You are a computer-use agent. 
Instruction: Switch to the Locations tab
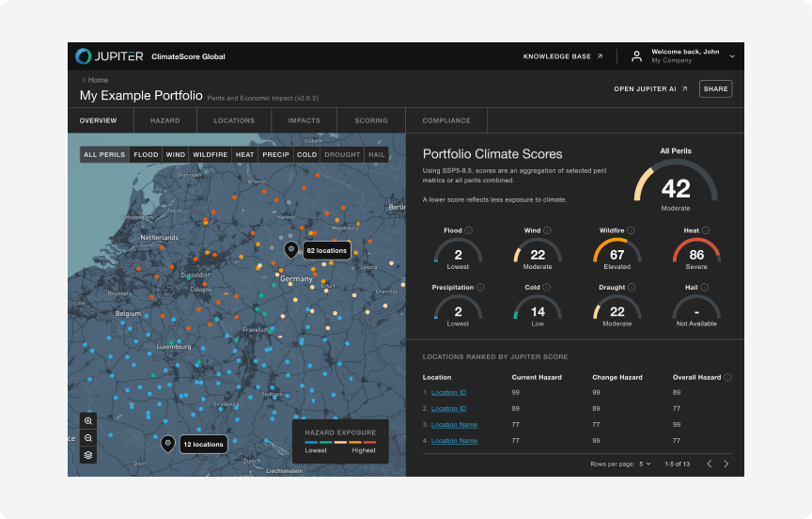[x=234, y=120]
